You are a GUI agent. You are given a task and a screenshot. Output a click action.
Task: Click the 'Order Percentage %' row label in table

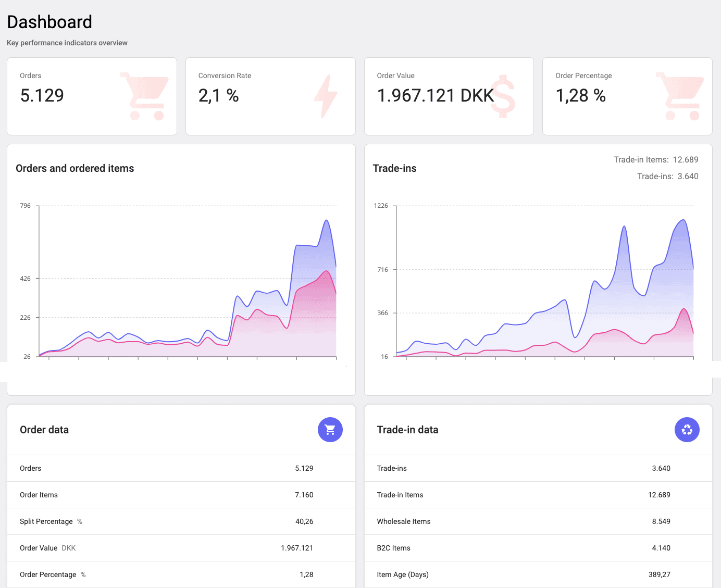(53, 574)
